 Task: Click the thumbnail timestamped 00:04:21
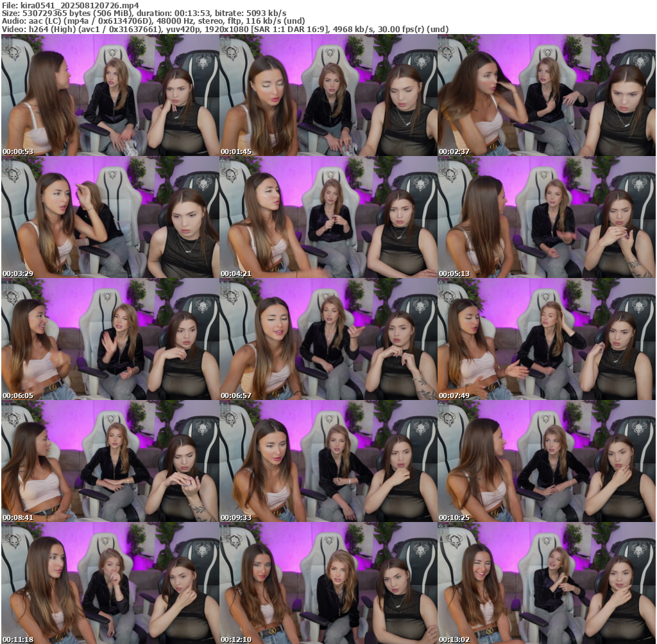tap(328, 217)
